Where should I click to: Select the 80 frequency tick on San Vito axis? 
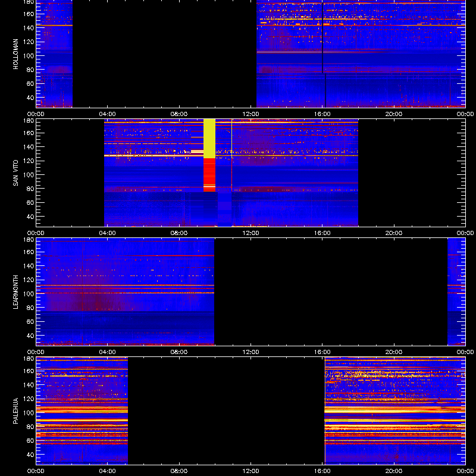[x=31, y=189]
